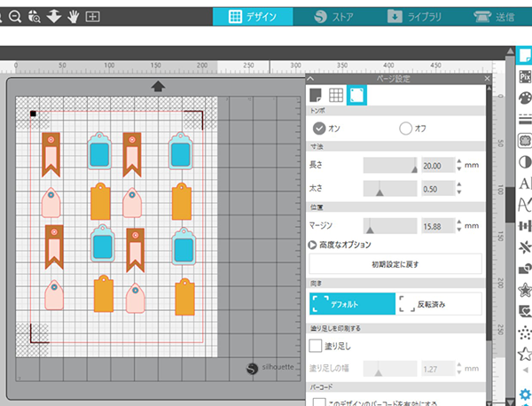
Task: Click 初期設定に戻す reset button
Action: (x=395, y=264)
